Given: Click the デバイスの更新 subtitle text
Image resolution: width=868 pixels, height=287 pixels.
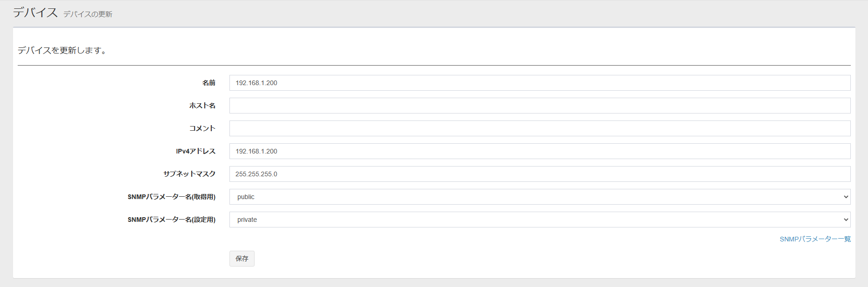Looking at the screenshot, I should [87, 14].
